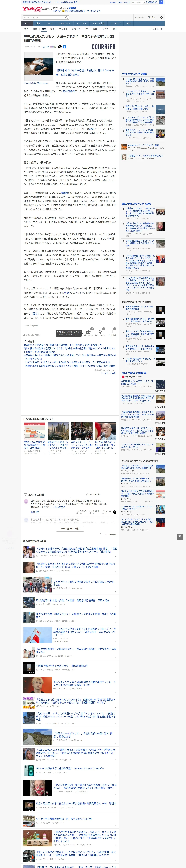Open 中国軍「戦争がきょう起きたら」 article link
The image size is (186, 868).
click(x=62, y=665)
